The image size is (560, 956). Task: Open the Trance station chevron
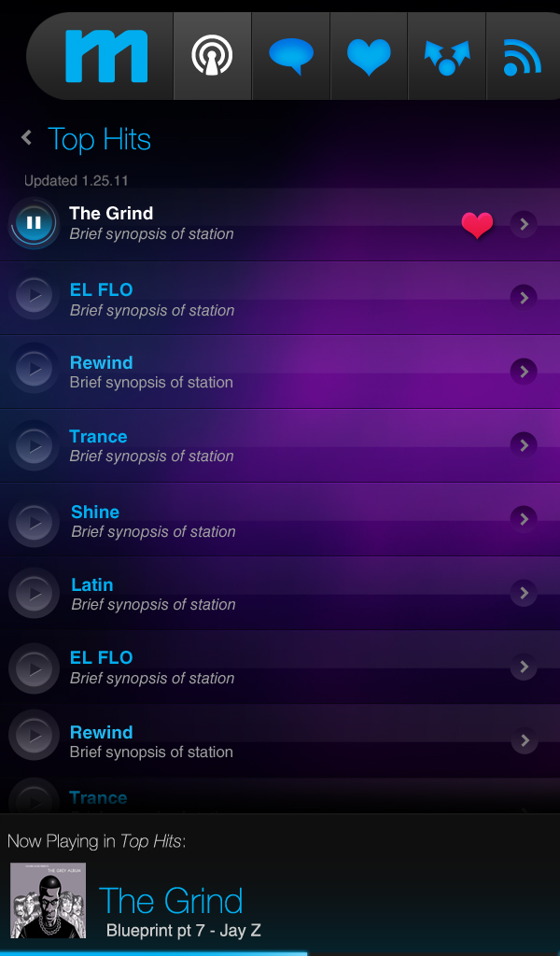525,445
